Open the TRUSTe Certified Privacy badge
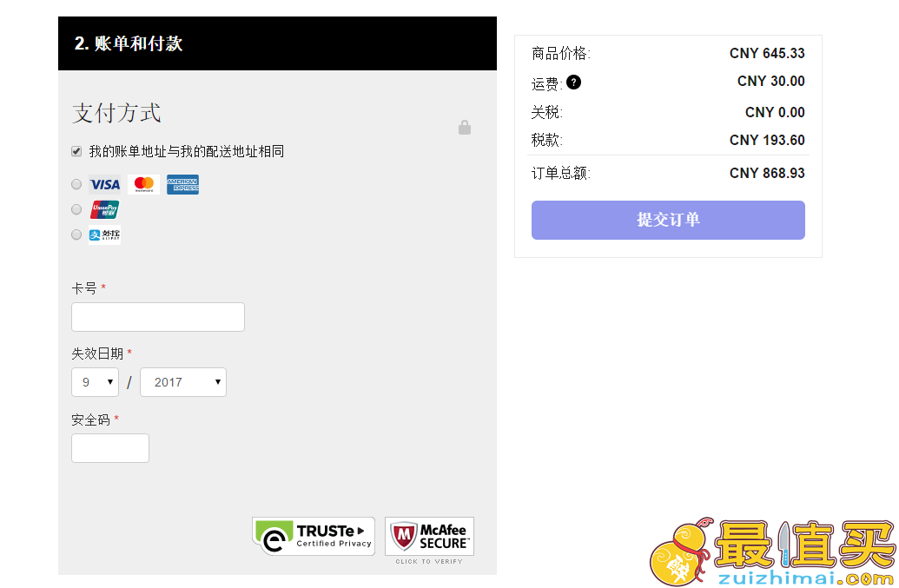The width and height of the screenshot is (899, 588). [314, 537]
